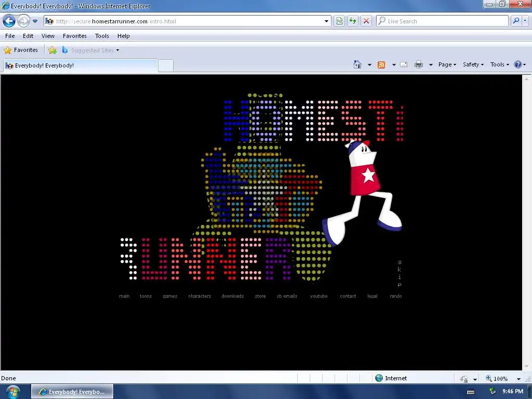
Task: Click the 9:46 PM clock
Action: tap(513, 391)
